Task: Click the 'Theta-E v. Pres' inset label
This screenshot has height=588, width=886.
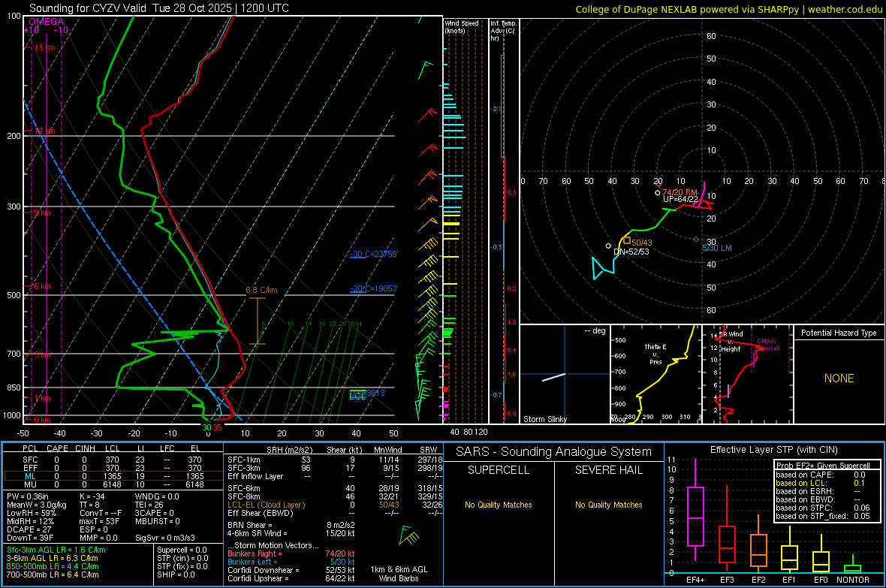Action: pos(655,354)
